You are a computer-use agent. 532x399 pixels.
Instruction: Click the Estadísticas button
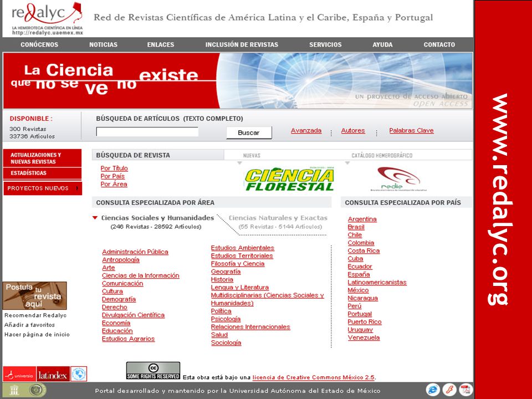point(43,173)
